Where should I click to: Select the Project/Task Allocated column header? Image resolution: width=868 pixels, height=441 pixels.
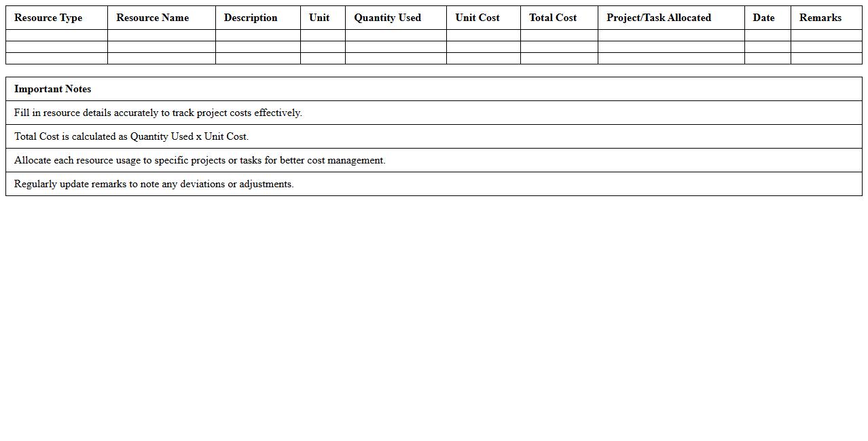tap(659, 18)
